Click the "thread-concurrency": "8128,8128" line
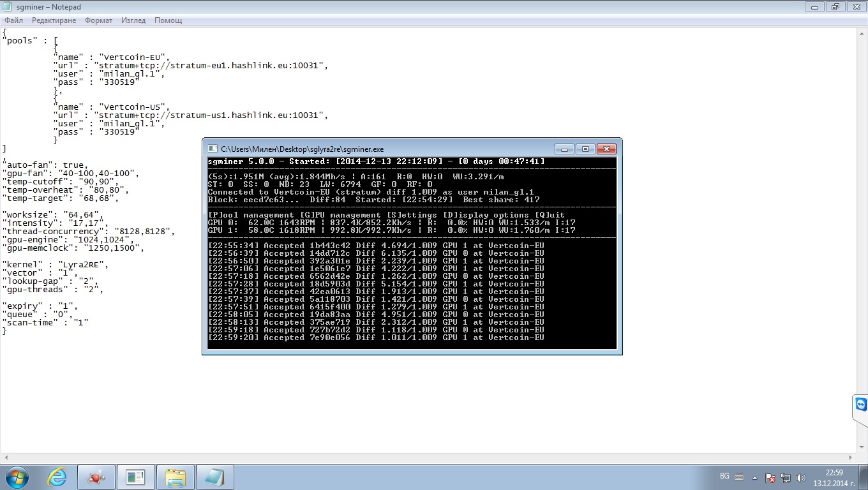 89,231
